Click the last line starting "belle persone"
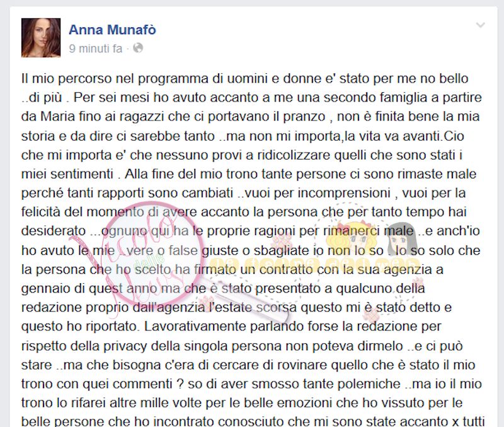Viewport: 504px width, 427px height. tap(253, 421)
